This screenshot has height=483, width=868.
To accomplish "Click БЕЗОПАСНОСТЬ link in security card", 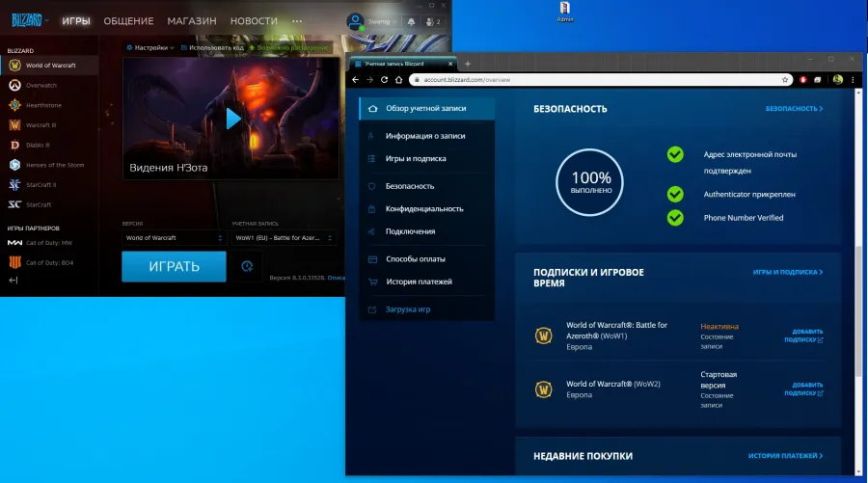I will (794, 108).
